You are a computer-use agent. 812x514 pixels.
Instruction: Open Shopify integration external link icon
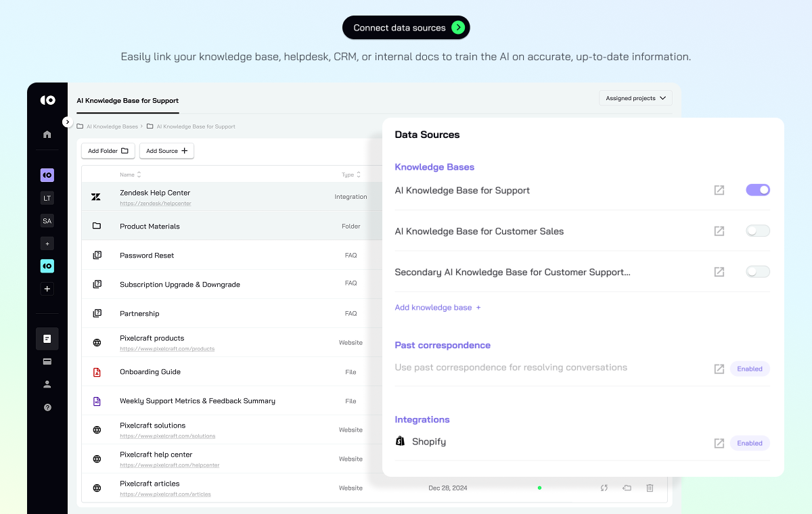click(719, 444)
